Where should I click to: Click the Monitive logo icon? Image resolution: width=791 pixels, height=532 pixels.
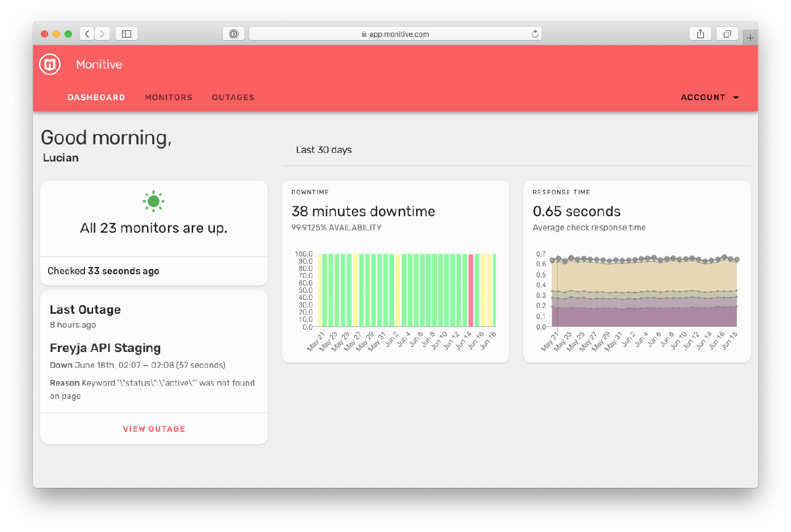coord(49,64)
